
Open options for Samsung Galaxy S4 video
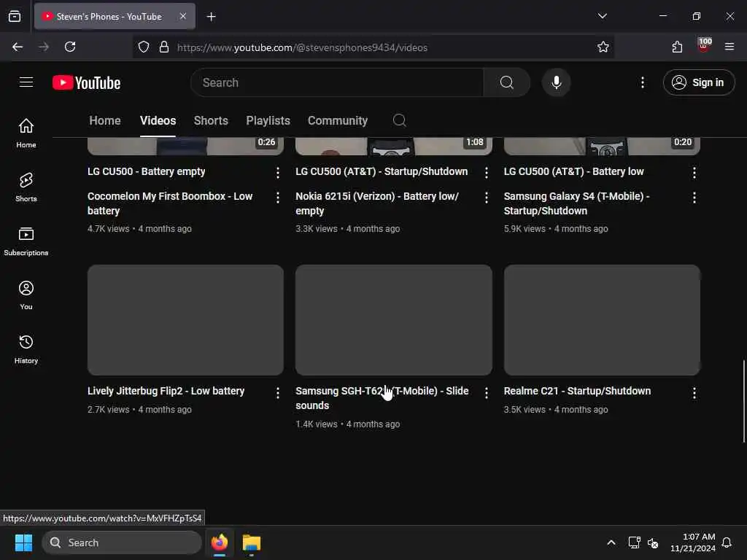click(694, 197)
